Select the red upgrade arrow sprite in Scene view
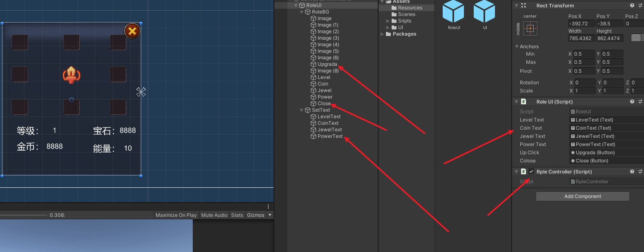Viewport: 644px width, 252px height. [71, 75]
